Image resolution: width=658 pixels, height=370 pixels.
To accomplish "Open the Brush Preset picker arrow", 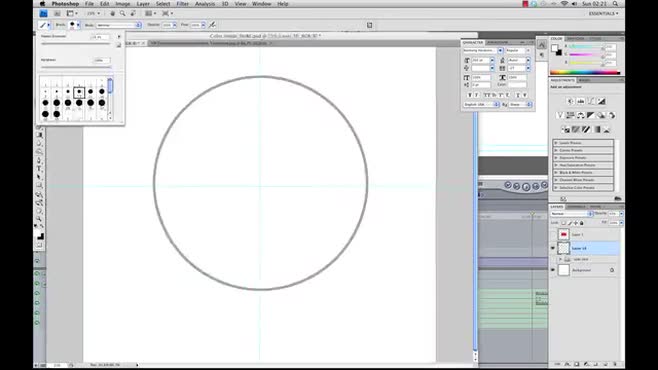I will tap(78, 25).
